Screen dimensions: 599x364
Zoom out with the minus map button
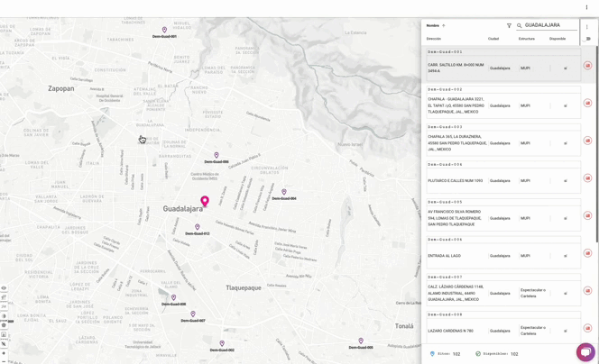[x=4, y=361]
